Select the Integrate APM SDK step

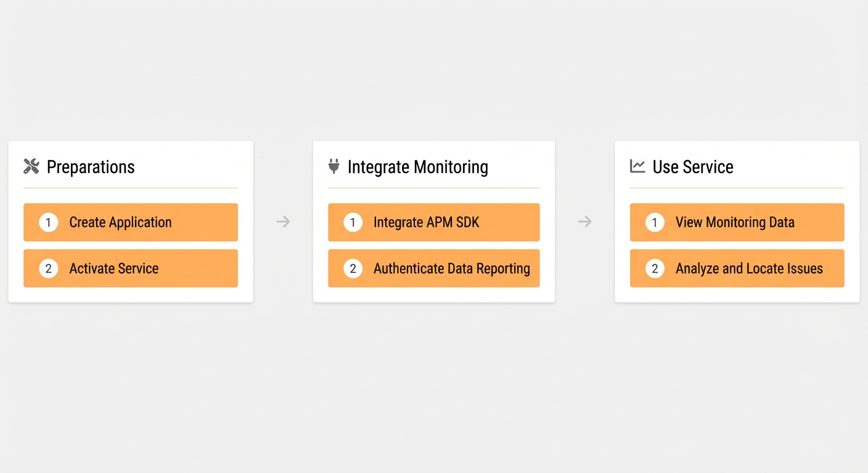click(434, 222)
